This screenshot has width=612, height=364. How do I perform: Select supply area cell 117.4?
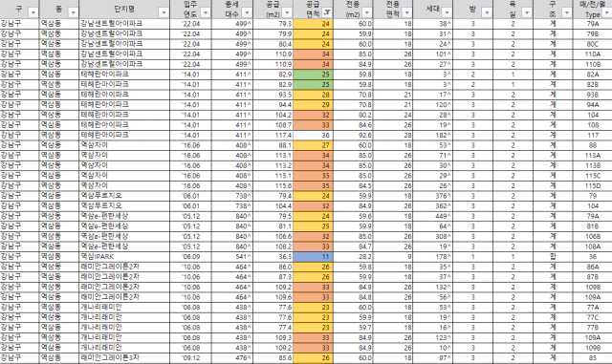tap(273, 136)
